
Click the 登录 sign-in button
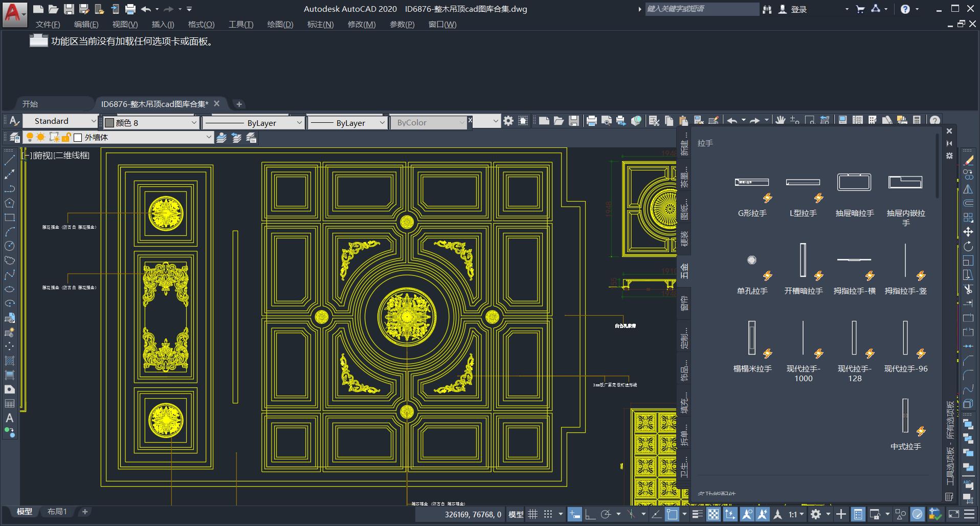[x=798, y=9]
